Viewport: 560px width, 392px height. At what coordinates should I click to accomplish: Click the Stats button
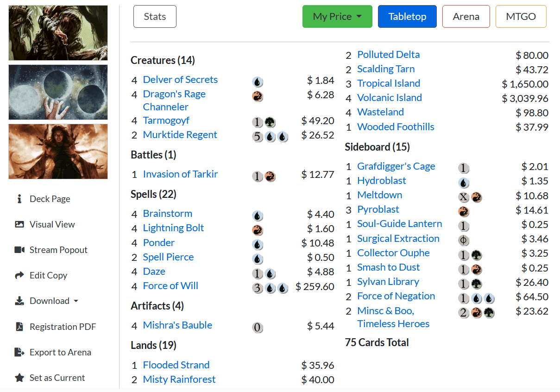[155, 16]
